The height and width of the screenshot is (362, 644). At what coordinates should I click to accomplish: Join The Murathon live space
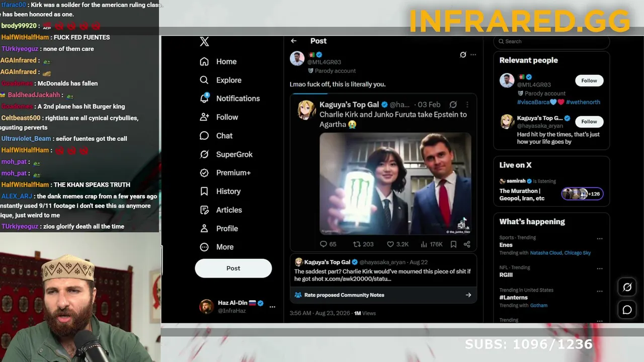pyautogui.click(x=523, y=195)
